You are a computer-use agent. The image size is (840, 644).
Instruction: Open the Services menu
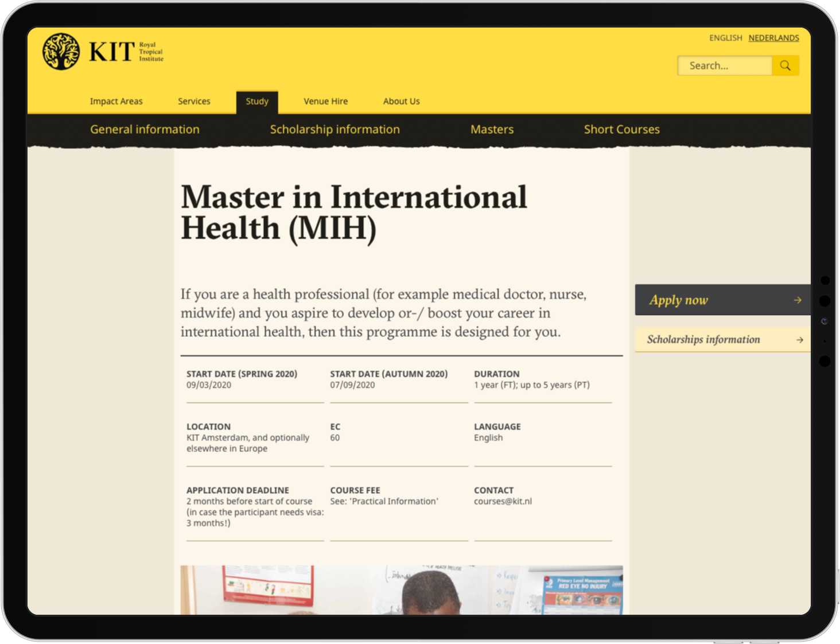(x=194, y=101)
